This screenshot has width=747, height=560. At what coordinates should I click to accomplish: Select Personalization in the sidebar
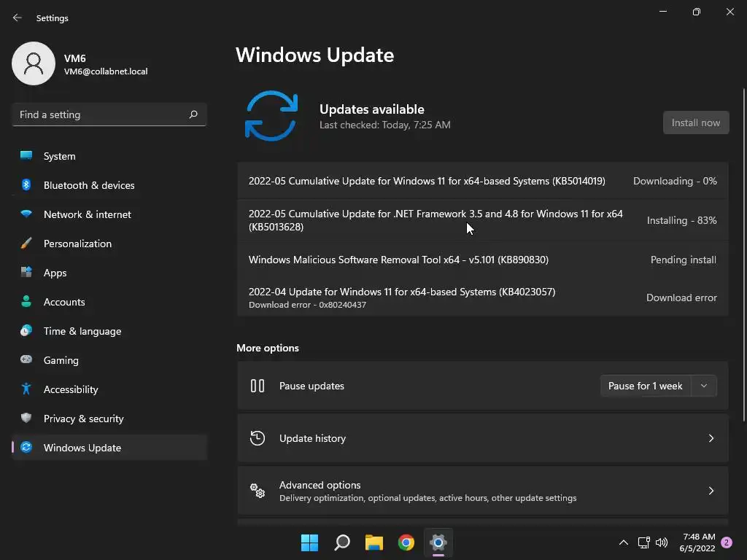(x=109, y=244)
